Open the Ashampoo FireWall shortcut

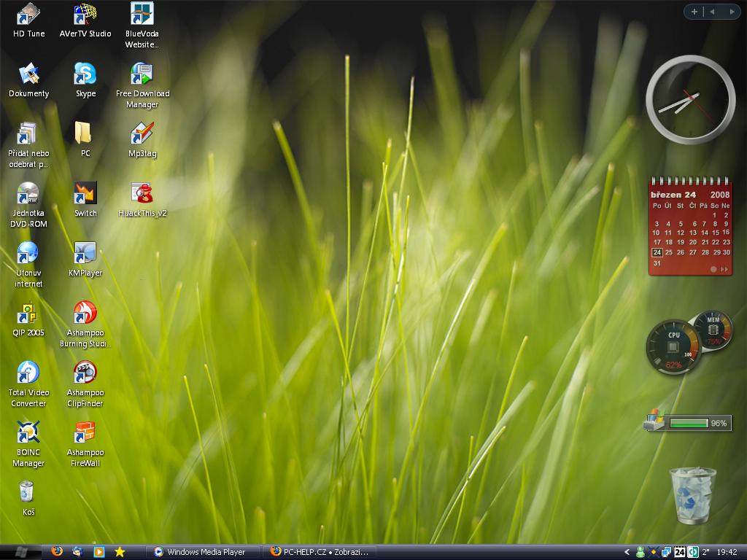[x=85, y=433]
